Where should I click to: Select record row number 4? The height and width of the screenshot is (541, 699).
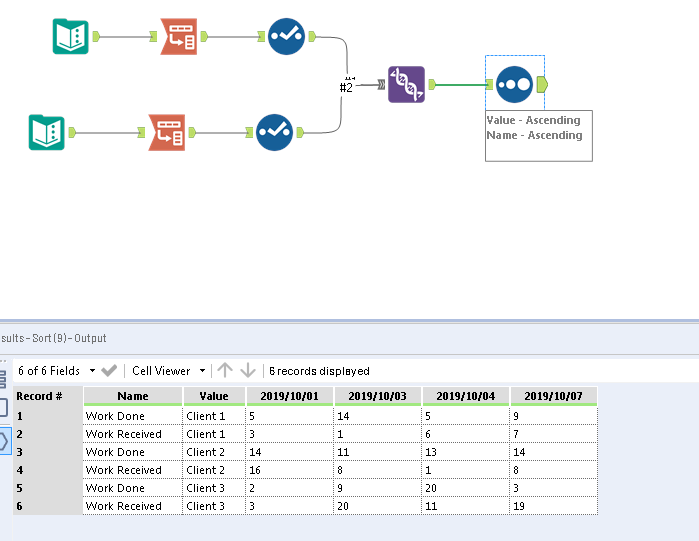(48, 470)
